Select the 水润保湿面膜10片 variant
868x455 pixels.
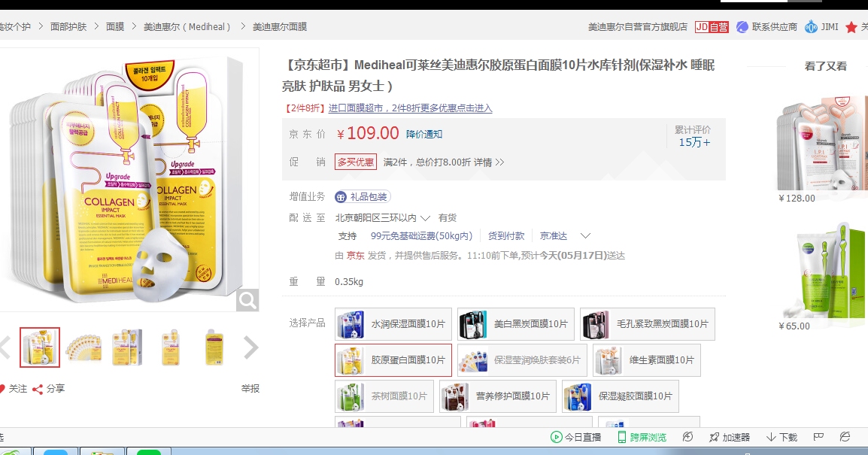(x=392, y=324)
